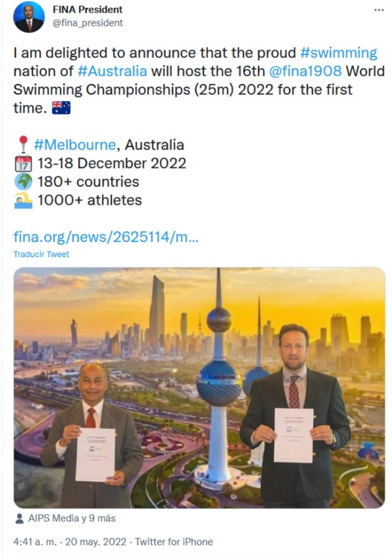
Task: Click the Australian flag emoji
Action: tap(61, 108)
